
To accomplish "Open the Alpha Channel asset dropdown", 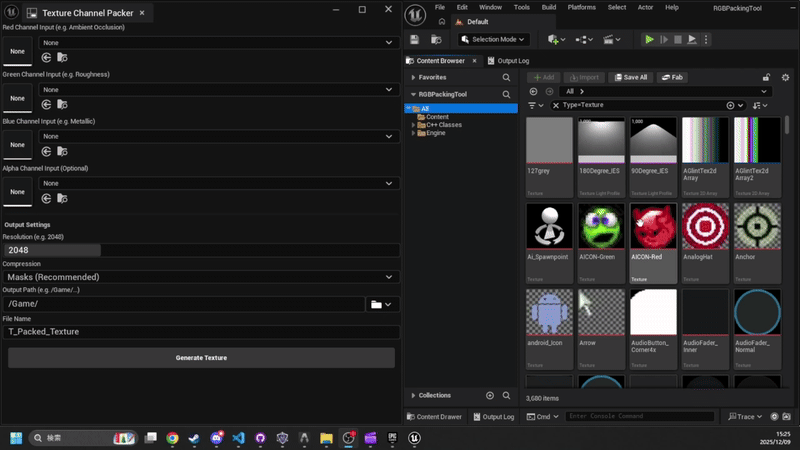I will pos(218,183).
